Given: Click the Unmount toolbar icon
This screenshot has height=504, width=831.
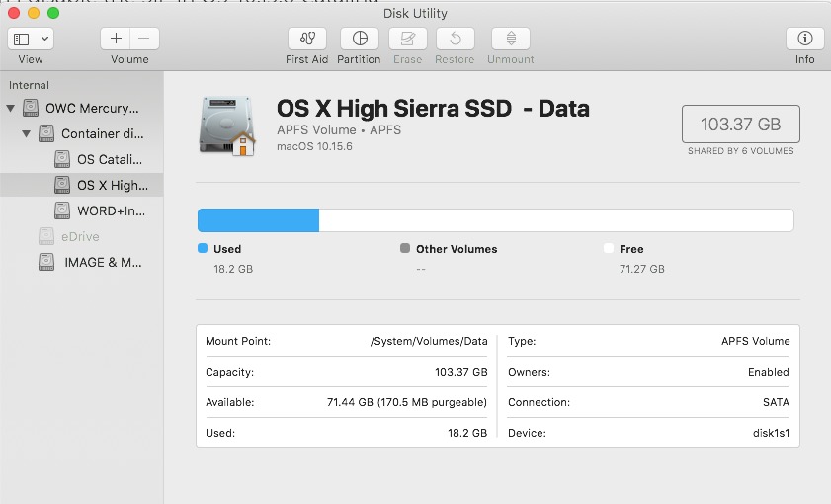Looking at the screenshot, I should pyautogui.click(x=511, y=39).
